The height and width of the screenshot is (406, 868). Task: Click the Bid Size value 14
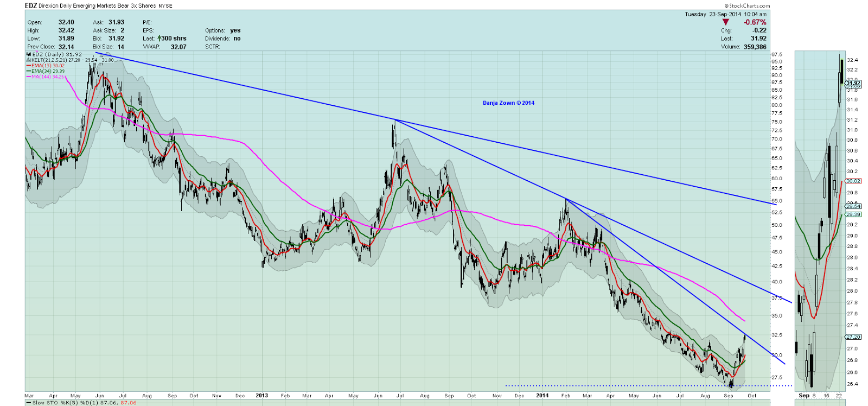pos(120,47)
